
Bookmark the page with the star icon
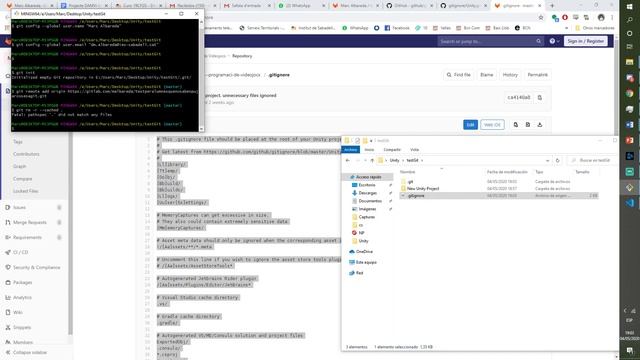point(541,18)
